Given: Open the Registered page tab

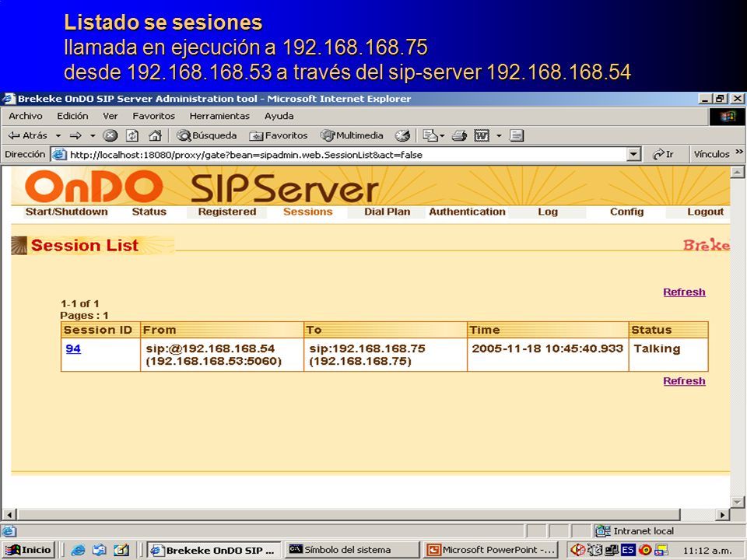Looking at the screenshot, I should (226, 212).
